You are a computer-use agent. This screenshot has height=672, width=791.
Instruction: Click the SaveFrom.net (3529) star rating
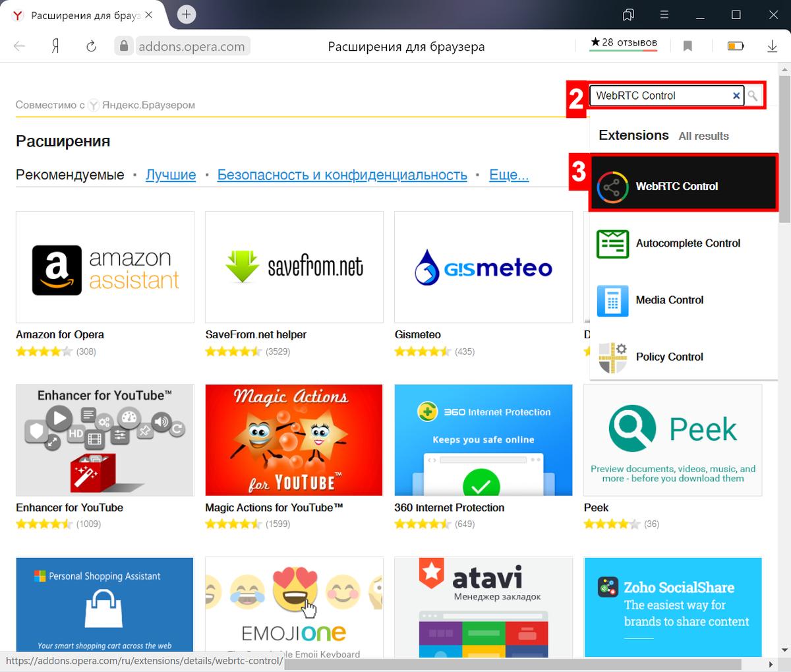(233, 351)
